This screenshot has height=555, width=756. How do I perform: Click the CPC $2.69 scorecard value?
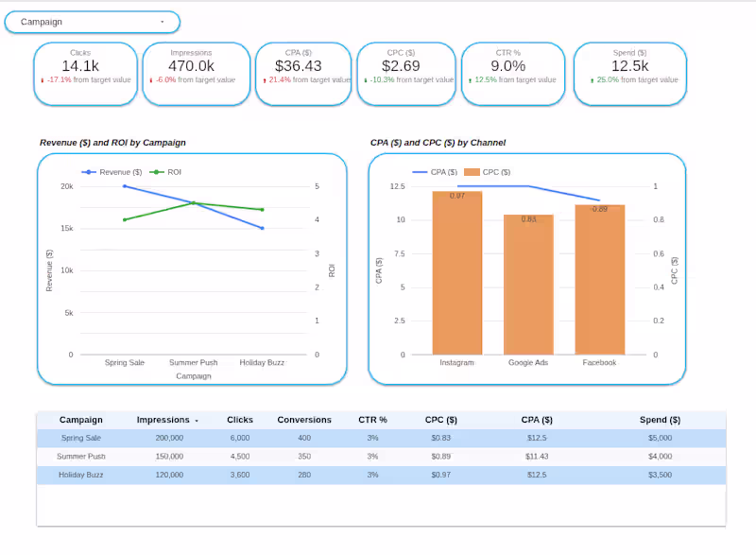point(401,66)
